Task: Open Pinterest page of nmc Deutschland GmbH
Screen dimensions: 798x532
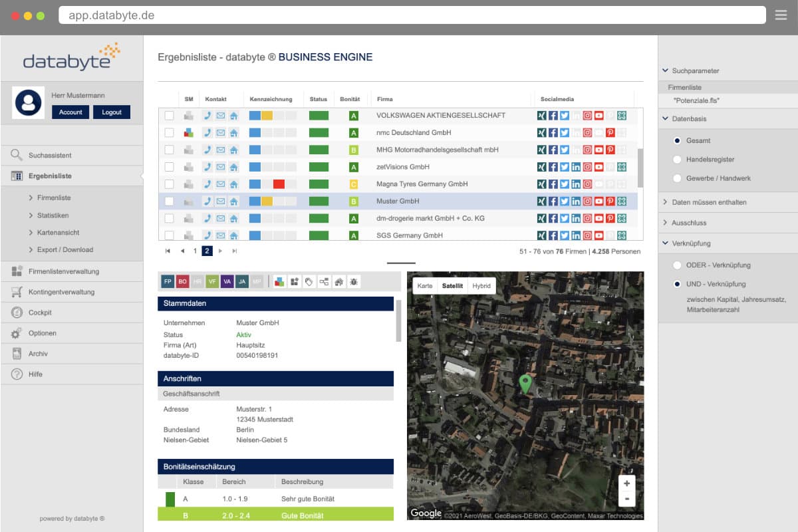Action: coord(610,132)
